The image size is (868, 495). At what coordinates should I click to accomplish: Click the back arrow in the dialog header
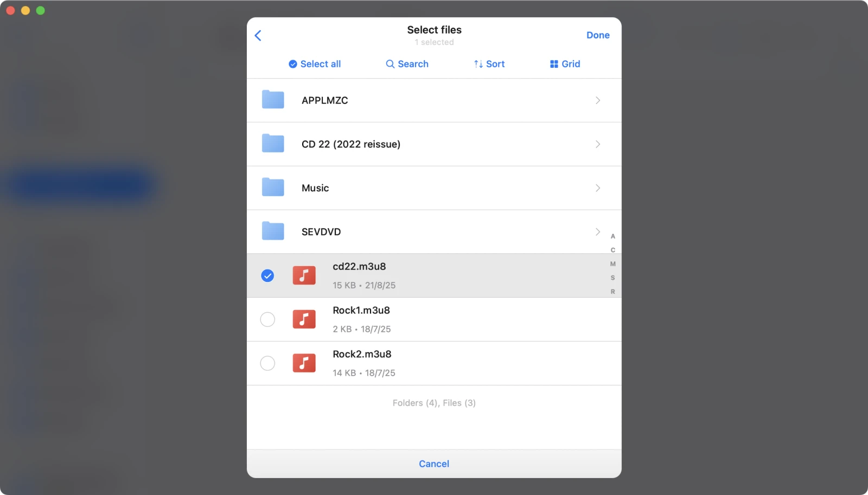(x=258, y=36)
